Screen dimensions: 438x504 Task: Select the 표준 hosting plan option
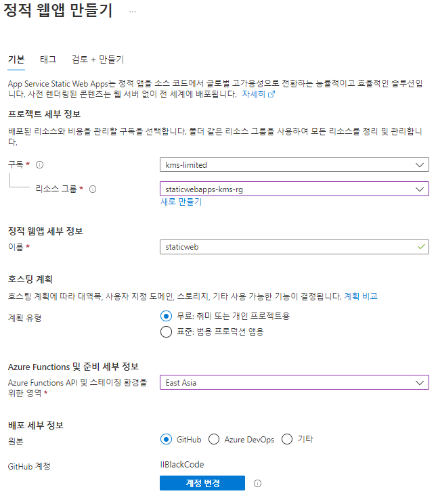[x=166, y=331]
